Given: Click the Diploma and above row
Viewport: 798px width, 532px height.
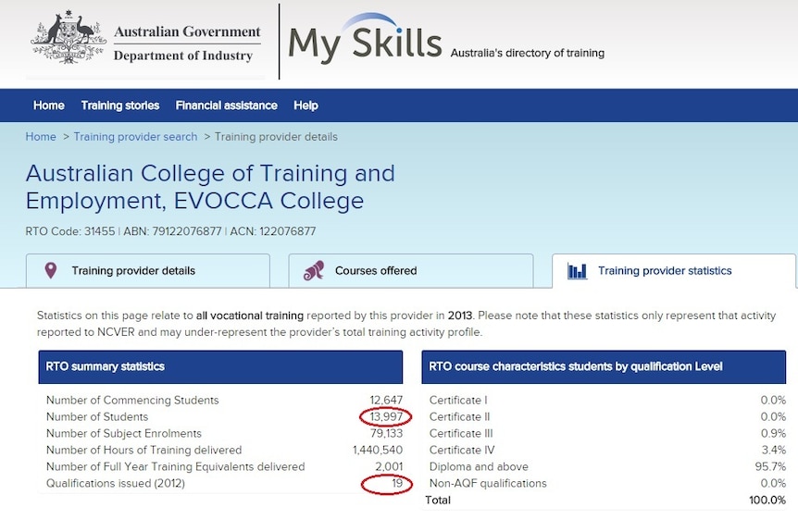Looking at the screenshot, I should click(607, 467).
